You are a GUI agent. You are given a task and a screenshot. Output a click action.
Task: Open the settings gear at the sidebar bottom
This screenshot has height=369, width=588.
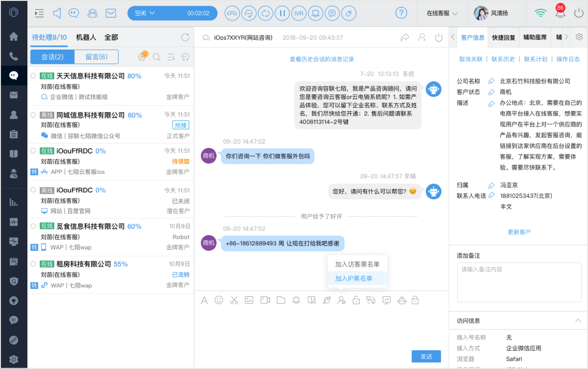coord(13,359)
